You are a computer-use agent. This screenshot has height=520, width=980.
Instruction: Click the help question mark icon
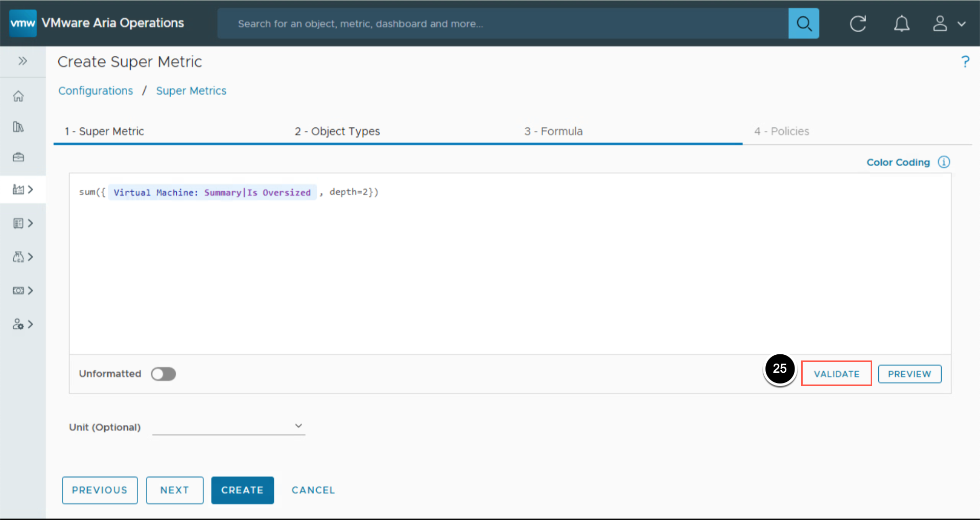[965, 62]
